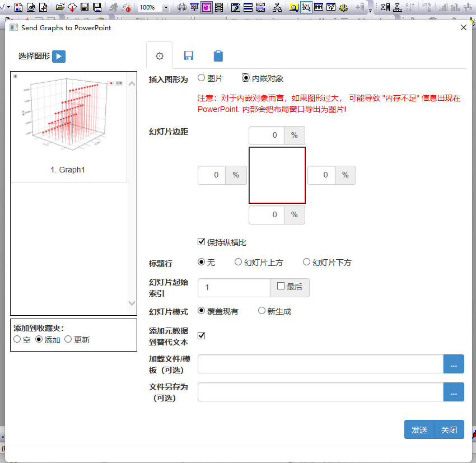Click the single floppy save toolbar icon
Image resolution: width=476 pixels, height=463 pixels.
[x=85, y=7]
